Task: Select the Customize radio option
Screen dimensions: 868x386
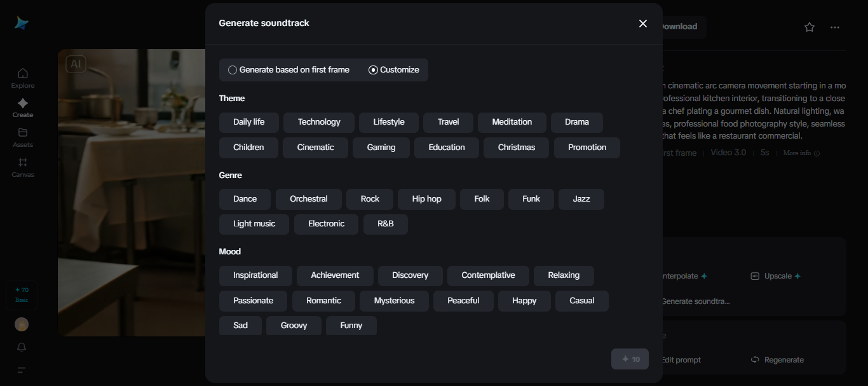Action: click(x=373, y=70)
